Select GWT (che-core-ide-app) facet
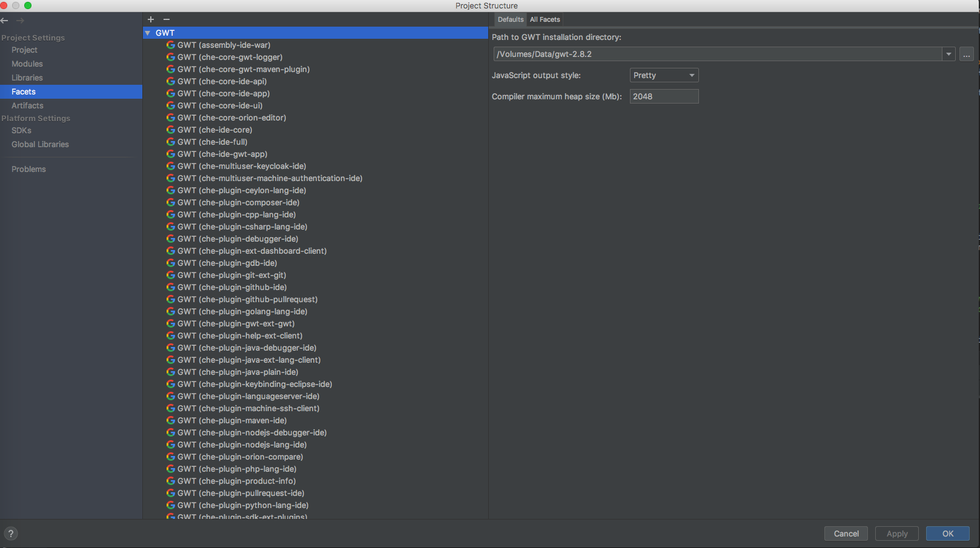This screenshot has height=548, width=980. (x=223, y=93)
